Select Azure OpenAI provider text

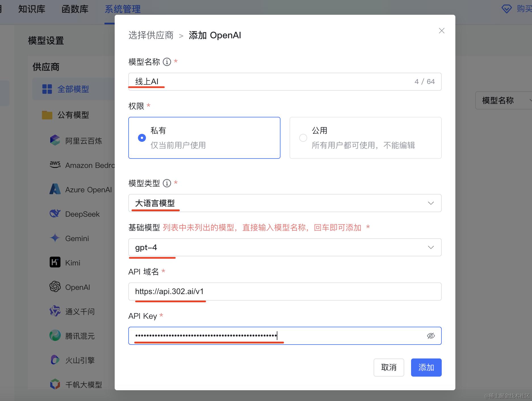point(89,190)
